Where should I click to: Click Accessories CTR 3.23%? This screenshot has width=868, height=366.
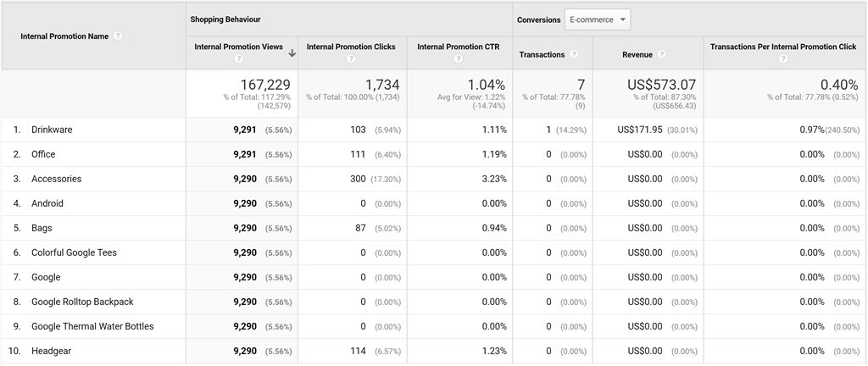pos(494,179)
